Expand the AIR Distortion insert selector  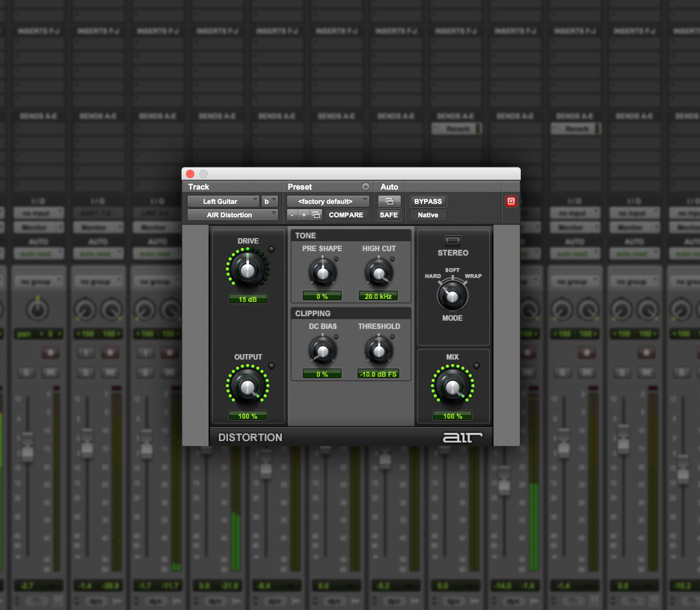(232, 215)
